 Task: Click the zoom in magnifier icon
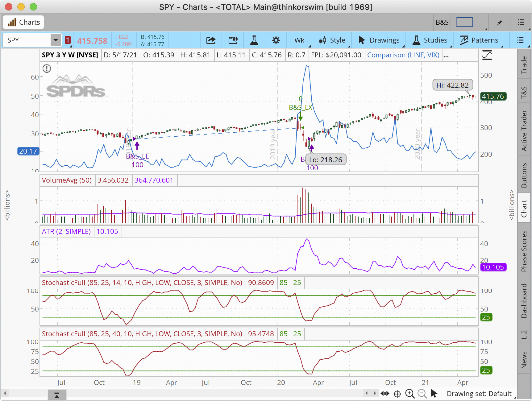(x=410, y=394)
